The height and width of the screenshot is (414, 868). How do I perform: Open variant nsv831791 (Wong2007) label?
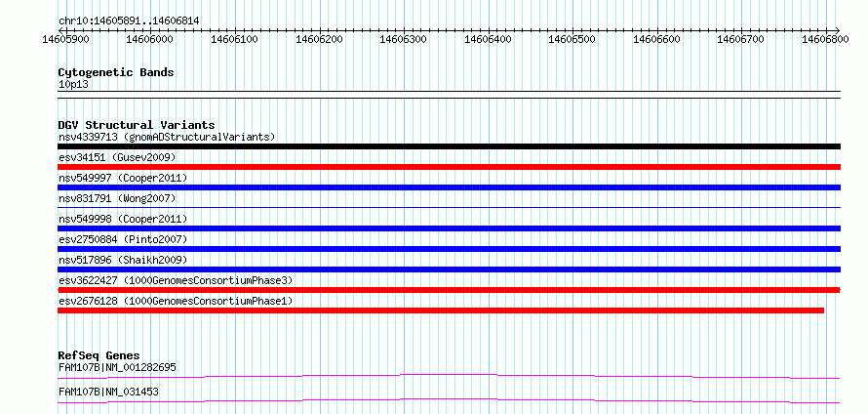click(117, 198)
